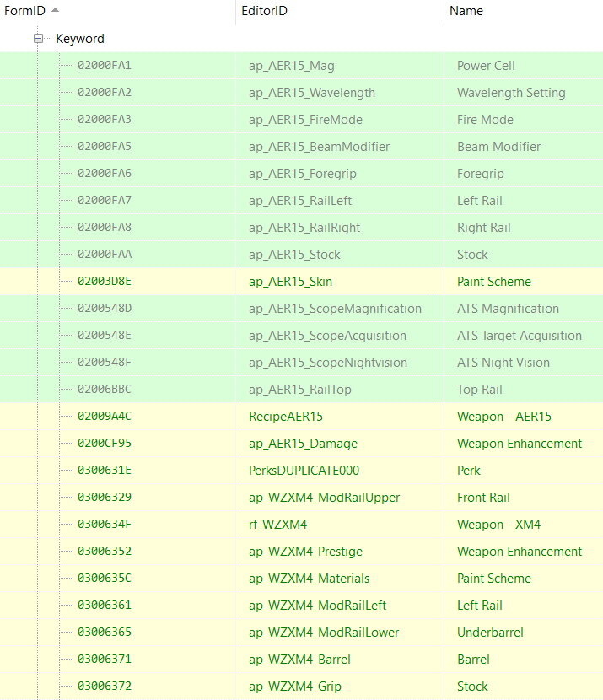Viewport: 603px width, 700px height.
Task: Select FormID 03006372 row
Action: (x=301, y=686)
